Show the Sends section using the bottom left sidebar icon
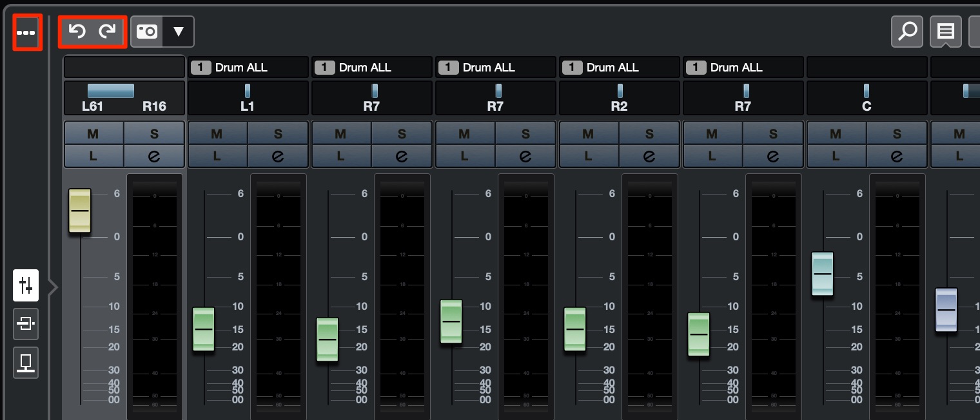The height and width of the screenshot is (420, 980). click(26, 363)
